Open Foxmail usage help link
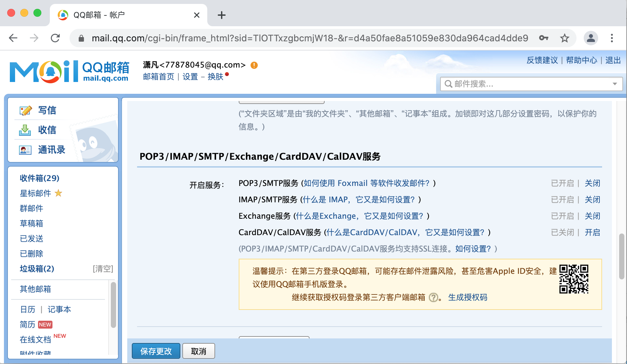 coord(367,183)
